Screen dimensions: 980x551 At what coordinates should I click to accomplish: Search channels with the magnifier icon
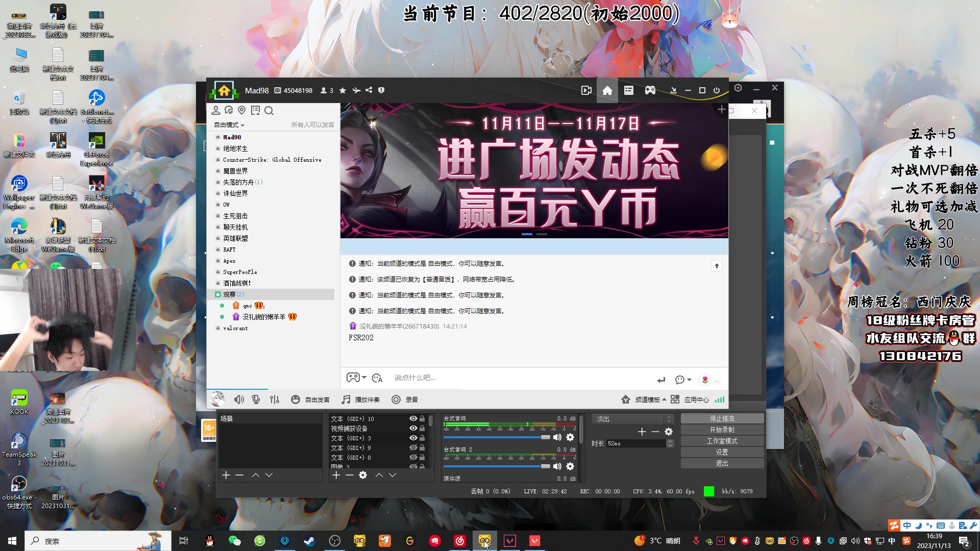269,111
